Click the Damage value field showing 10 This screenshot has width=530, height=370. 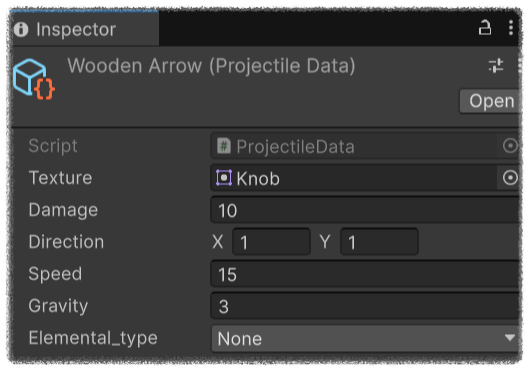(x=365, y=210)
